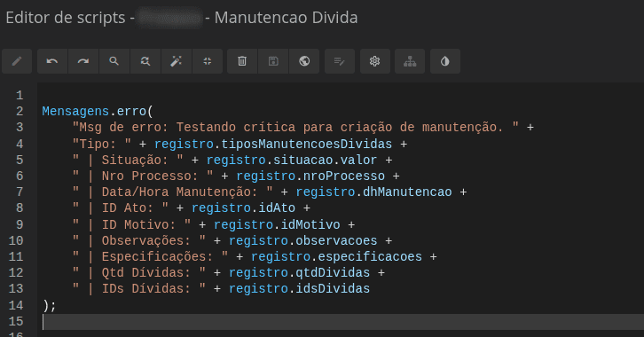Open the edit notes list icon
The width and height of the screenshot is (644, 337).
[340, 61]
